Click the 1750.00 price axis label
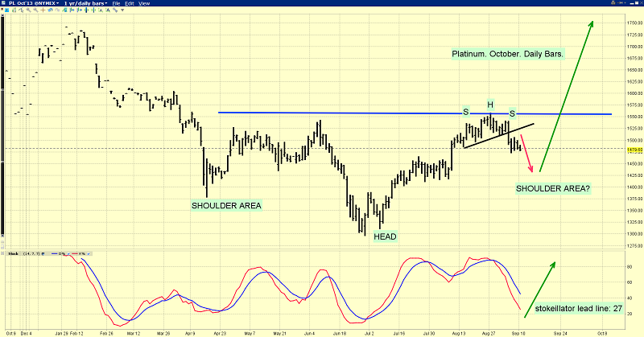The width and height of the screenshot is (644, 337). point(635,23)
